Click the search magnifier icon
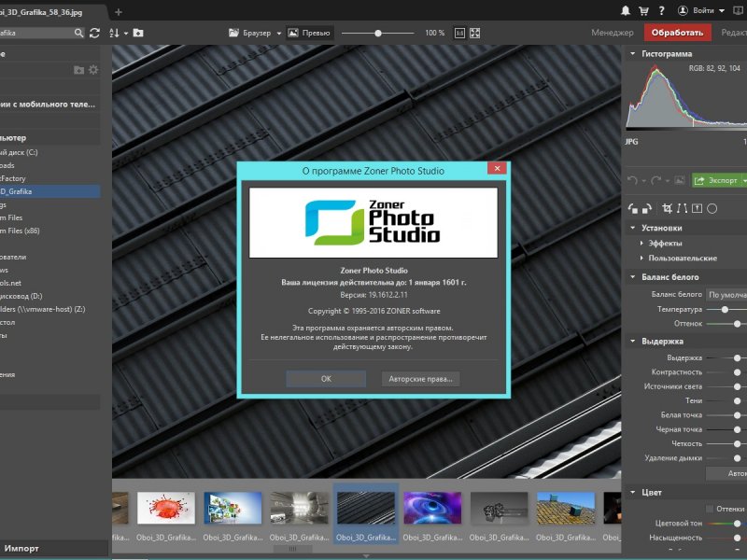Viewport: 747px width, 560px height. pos(79,33)
